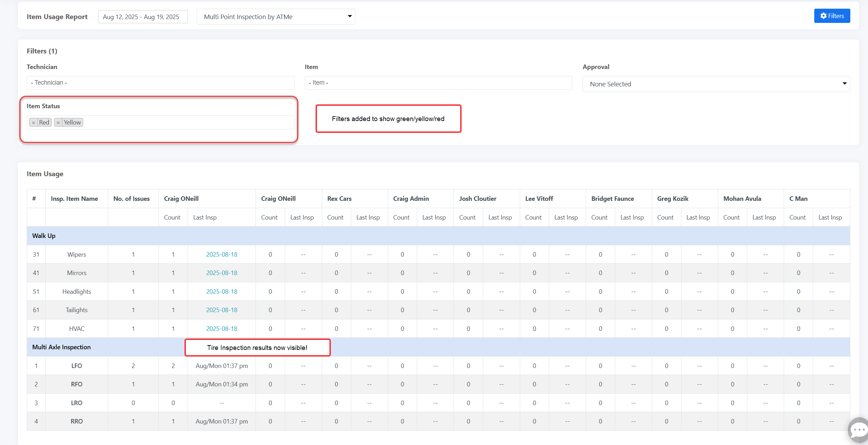Click the Tailights item name
This screenshot has height=445, width=868.
click(77, 310)
